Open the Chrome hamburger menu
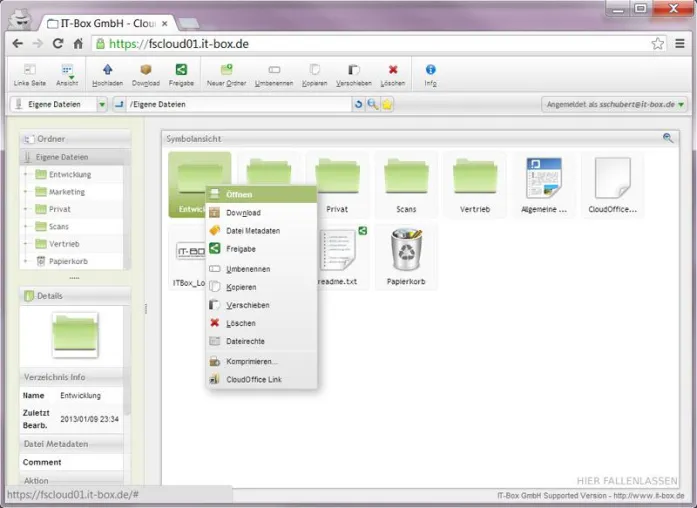Screen dimensions: 697x508 (x=680, y=44)
